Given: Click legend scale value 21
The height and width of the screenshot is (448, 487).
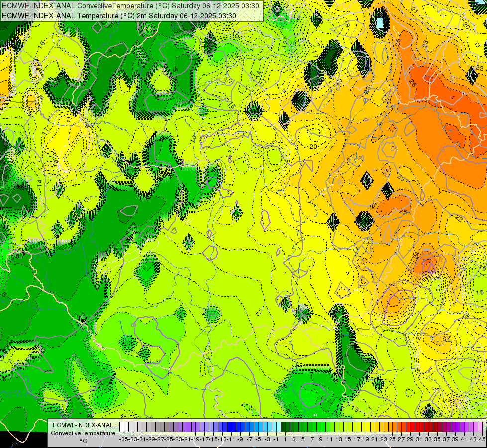Looking at the screenshot, I should click(374, 439).
